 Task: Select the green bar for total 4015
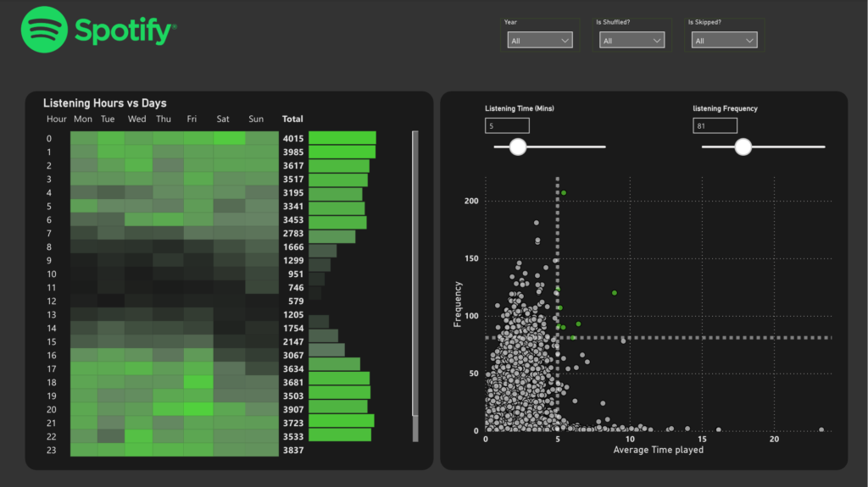pos(342,139)
